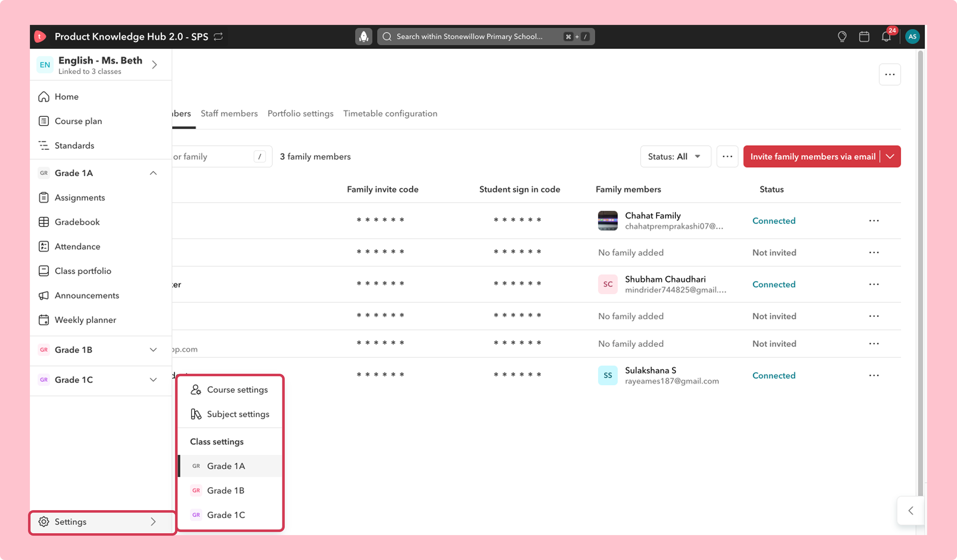The height and width of the screenshot is (560, 957).
Task: Open more options beside Status filter
Action: tap(727, 156)
